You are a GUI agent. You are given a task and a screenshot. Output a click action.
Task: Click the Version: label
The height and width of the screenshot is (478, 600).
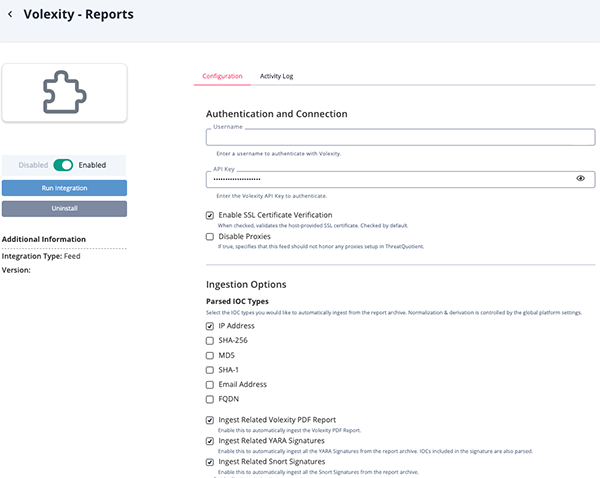coord(16,270)
